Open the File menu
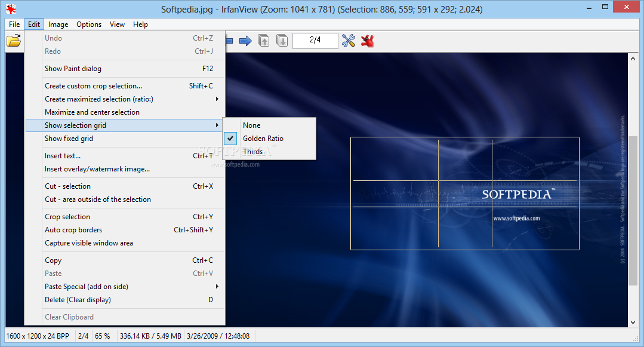644x347 pixels. click(x=14, y=24)
